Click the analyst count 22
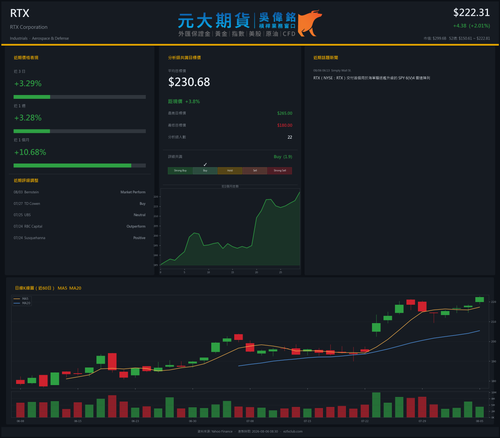500x438 pixels. click(290, 137)
